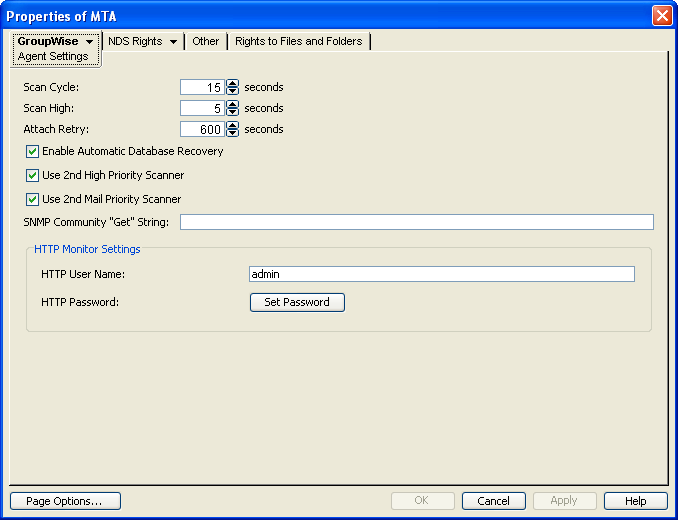Screen dimensions: 678x520
Task: Increase the Attach Retry value
Action: tap(233, 125)
